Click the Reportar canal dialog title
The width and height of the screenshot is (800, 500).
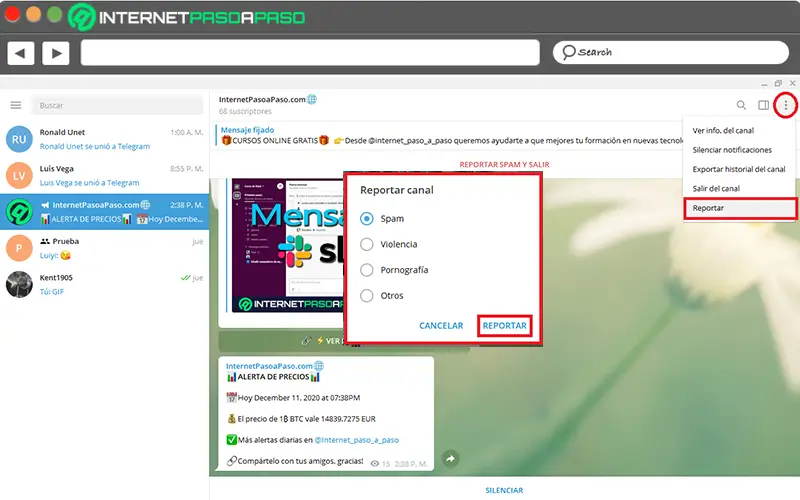397,190
